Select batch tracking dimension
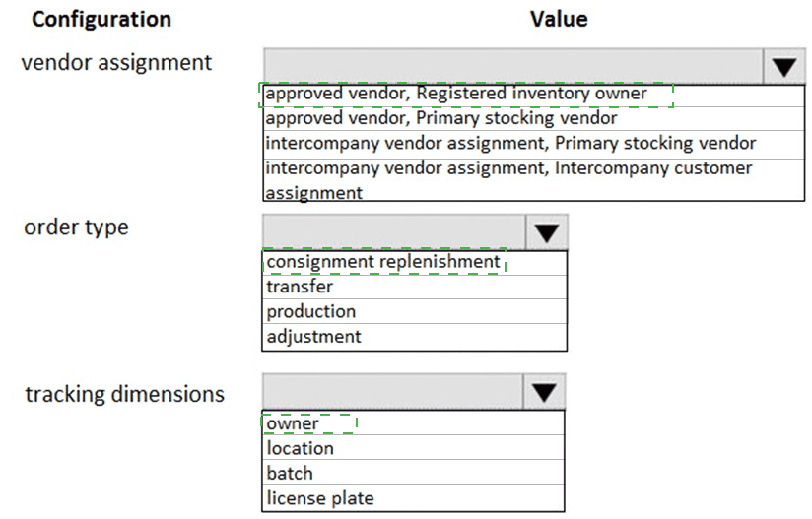The height and width of the screenshot is (519, 812). tap(289, 473)
